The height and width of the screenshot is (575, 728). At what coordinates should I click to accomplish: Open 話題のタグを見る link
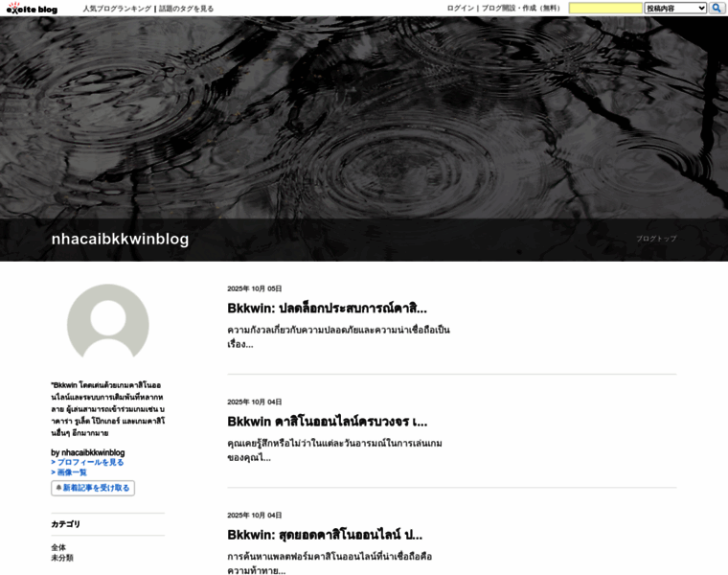pyautogui.click(x=186, y=9)
